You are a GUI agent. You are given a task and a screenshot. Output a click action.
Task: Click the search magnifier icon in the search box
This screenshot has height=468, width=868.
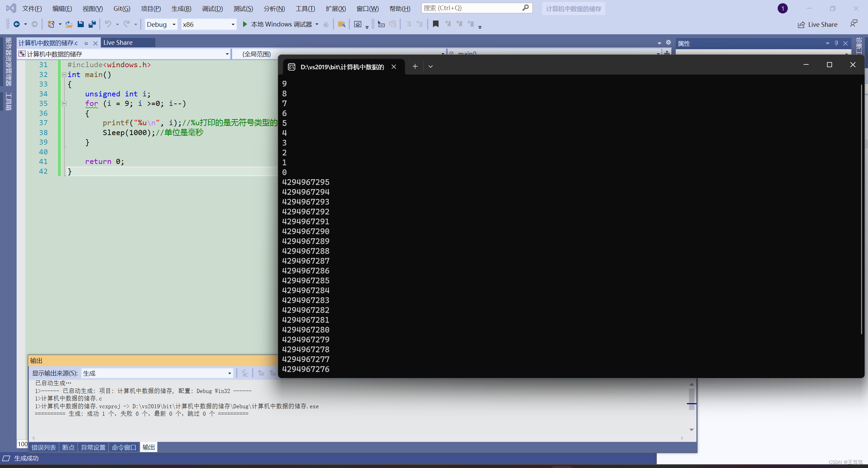(526, 8)
